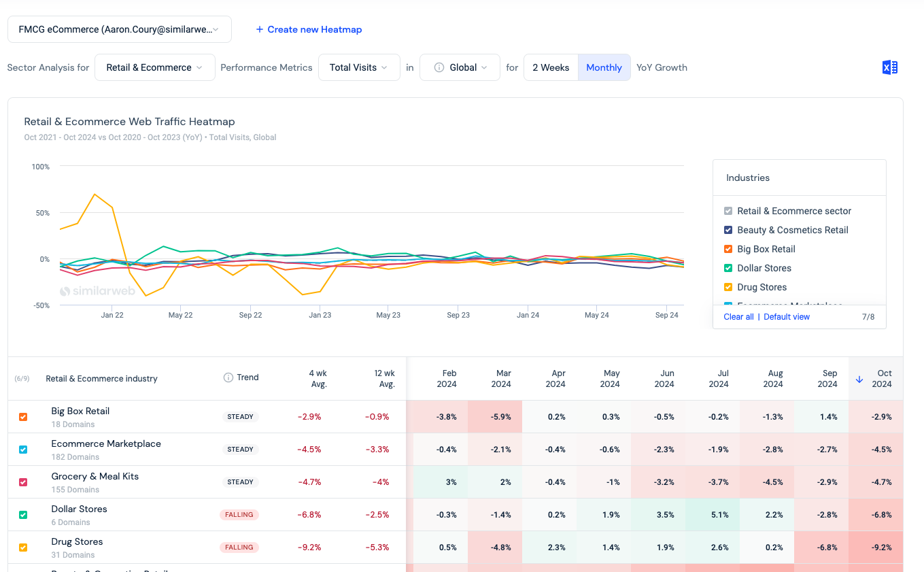Uncheck Big Box Retail table row

pos(23,417)
